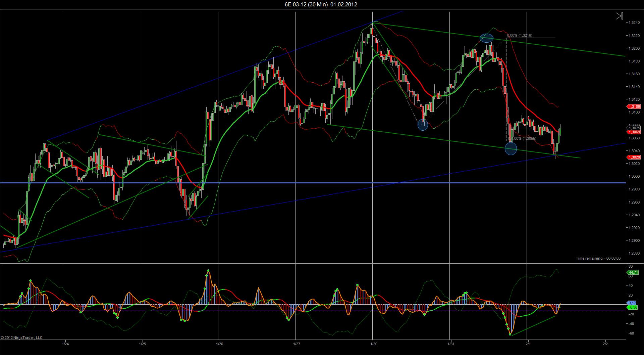Click the 1/30 date label on time axis

pos(374,344)
